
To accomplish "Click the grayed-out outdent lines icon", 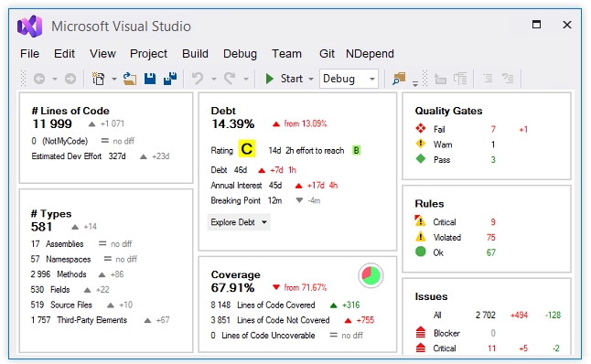I will click(x=488, y=79).
